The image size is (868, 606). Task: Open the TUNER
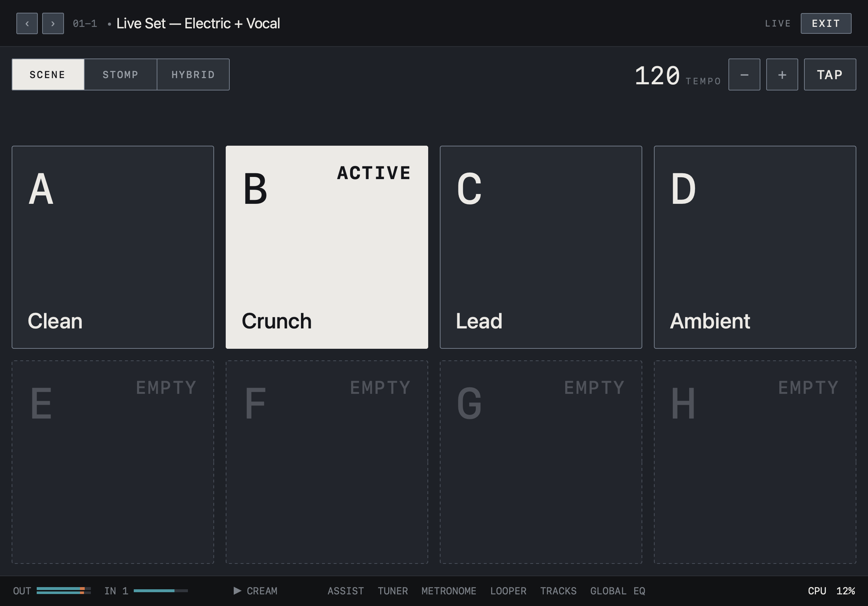(393, 591)
